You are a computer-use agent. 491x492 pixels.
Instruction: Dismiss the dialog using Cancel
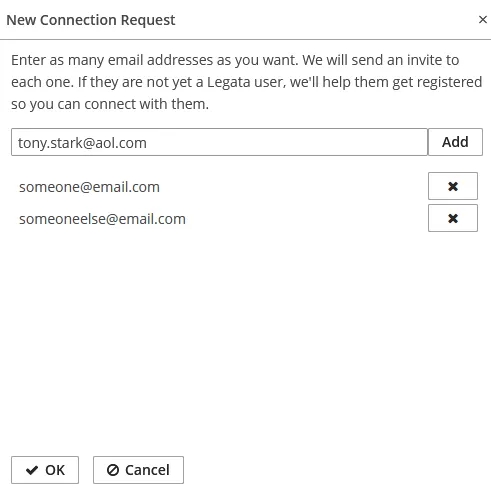138,470
